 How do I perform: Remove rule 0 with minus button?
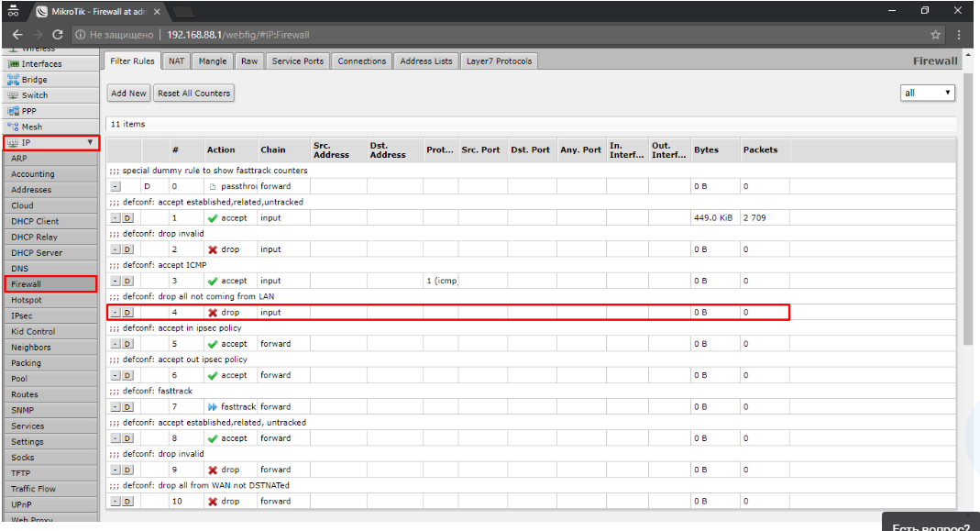(x=116, y=186)
